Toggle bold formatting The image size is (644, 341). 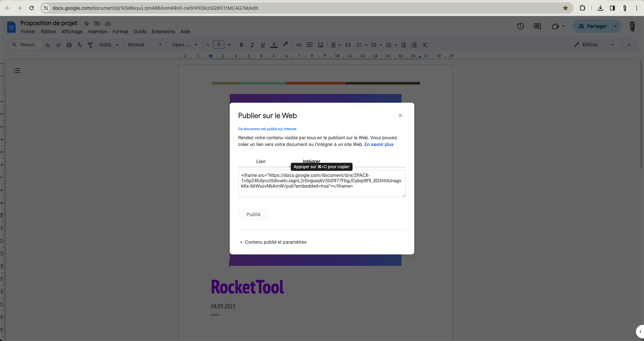coord(241,45)
